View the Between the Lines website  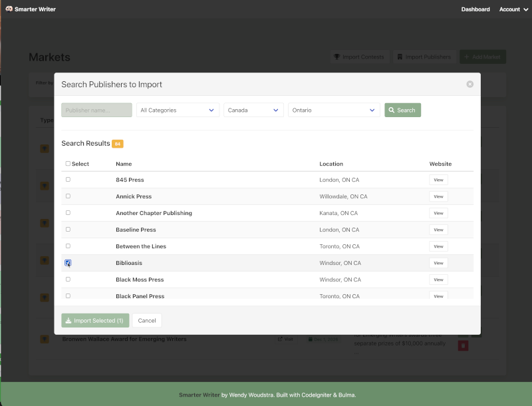(x=438, y=246)
